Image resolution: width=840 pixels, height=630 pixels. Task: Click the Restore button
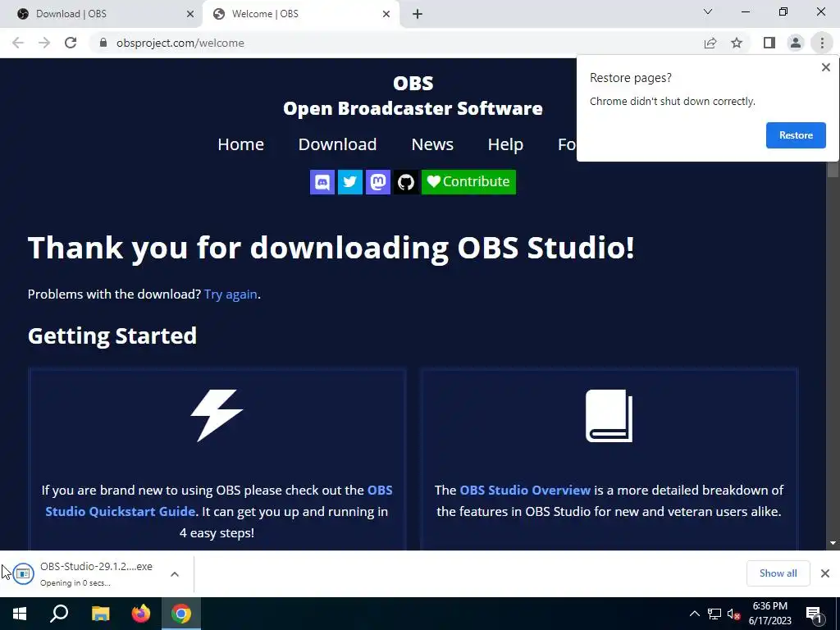(x=796, y=135)
